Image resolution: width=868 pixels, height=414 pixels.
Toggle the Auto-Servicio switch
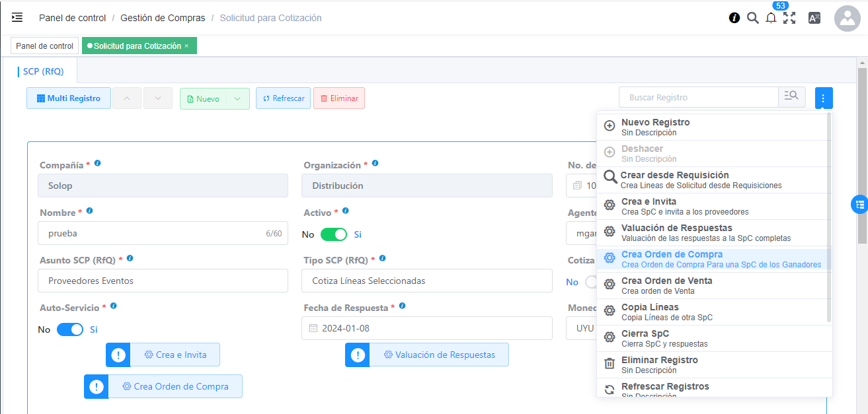point(70,329)
